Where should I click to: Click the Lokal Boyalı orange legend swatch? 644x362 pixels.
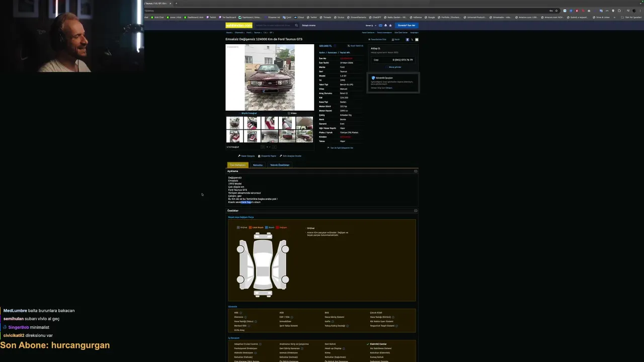click(251, 227)
